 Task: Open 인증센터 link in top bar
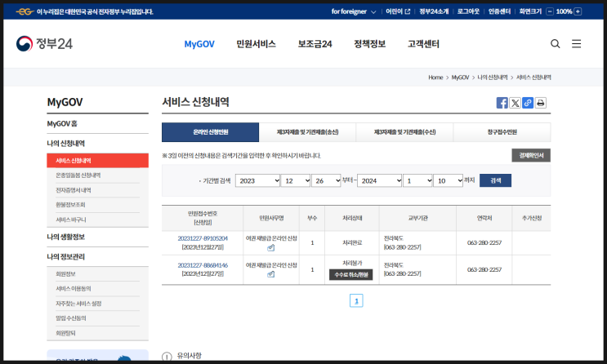click(x=499, y=11)
